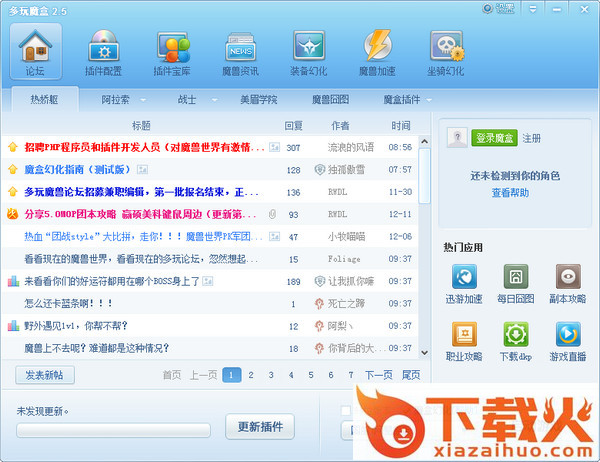Open the 论坛 forum home icon
Viewport: 600px width, 462px height.
[36, 51]
